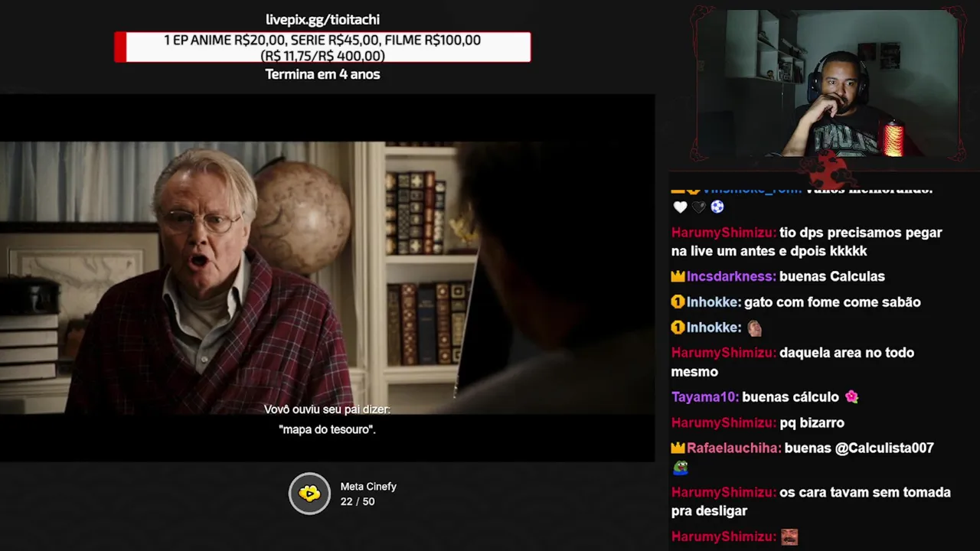Click the 'Meta Cinefy' label
The width and height of the screenshot is (980, 551).
coord(368,487)
